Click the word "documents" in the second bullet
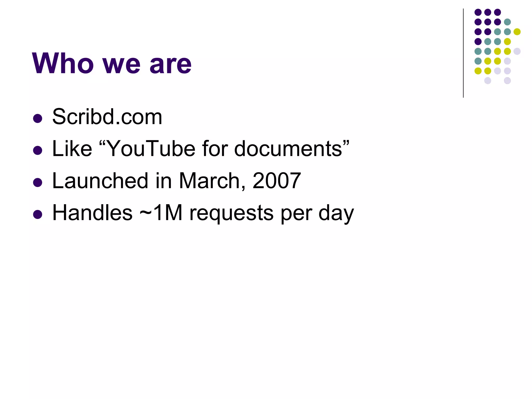 point(288,149)
